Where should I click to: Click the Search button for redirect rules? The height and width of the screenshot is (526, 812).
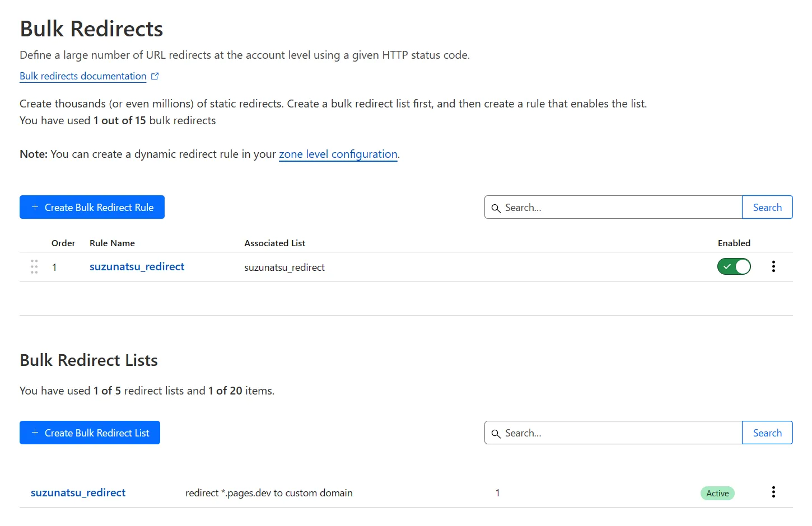pos(767,207)
